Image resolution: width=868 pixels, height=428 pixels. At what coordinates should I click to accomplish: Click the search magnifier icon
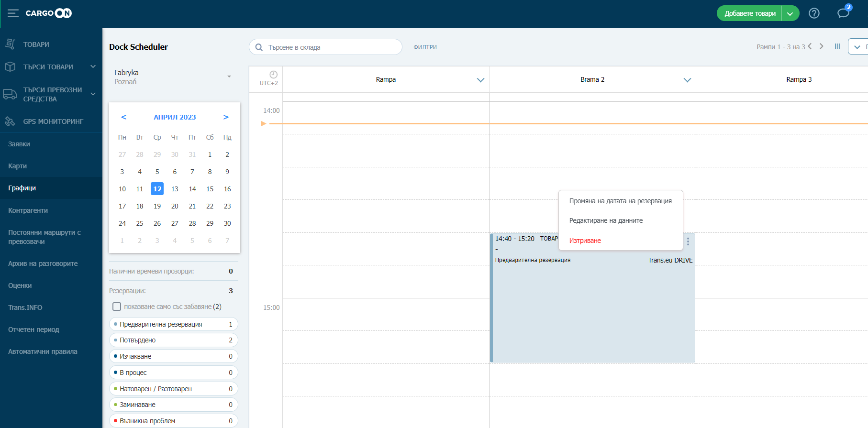pyautogui.click(x=259, y=47)
